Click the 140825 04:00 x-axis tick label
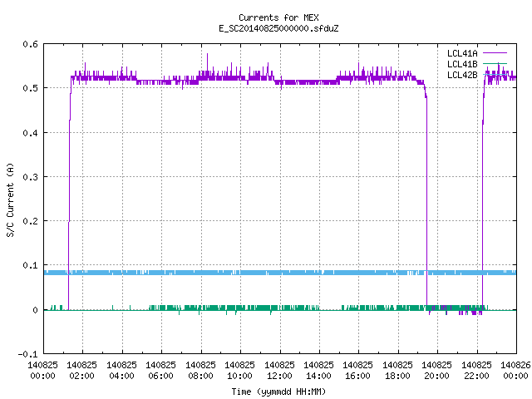532x399 pixels. click(121, 370)
